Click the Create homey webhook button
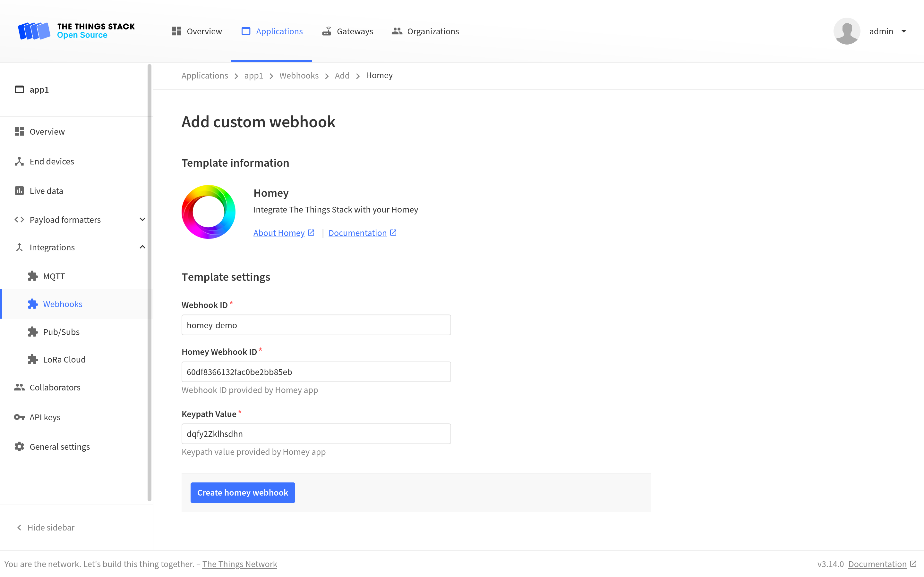The width and height of the screenshot is (924, 577). click(x=243, y=492)
